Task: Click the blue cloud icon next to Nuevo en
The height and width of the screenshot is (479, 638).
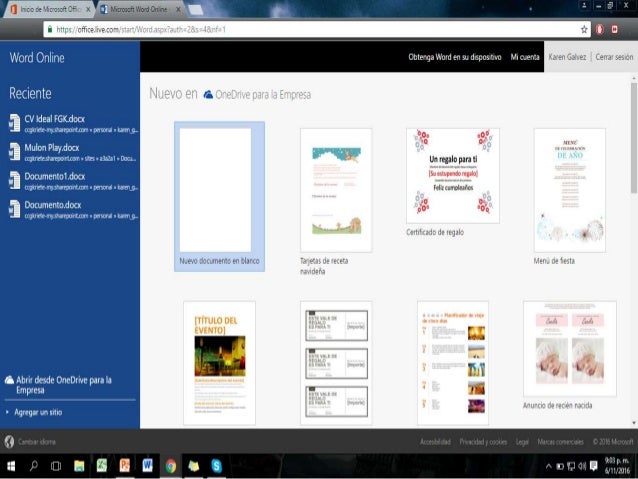Action: pyautogui.click(x=208, y=94)
